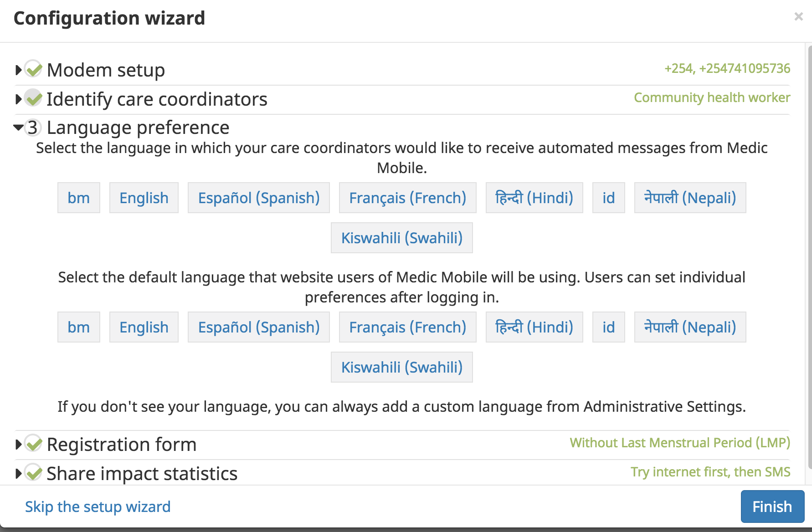Click the checkmark icon beside Modem setup
The height and width of the screenshot is (532, 812).
pos(32,70)
